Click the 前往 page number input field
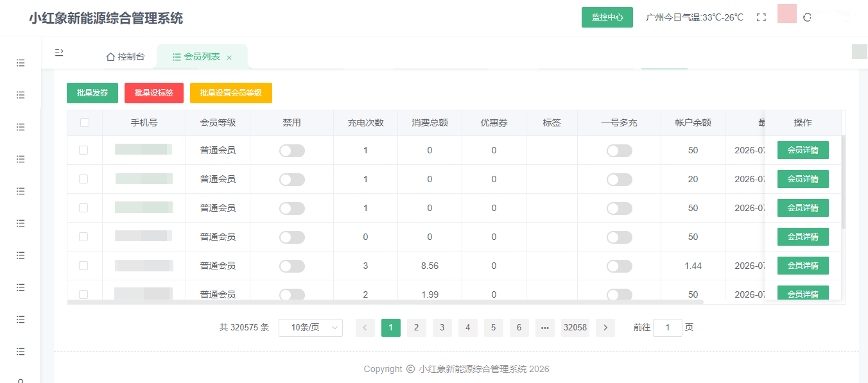The width and height of the screenshot is (868, 383). pos(668,327)
